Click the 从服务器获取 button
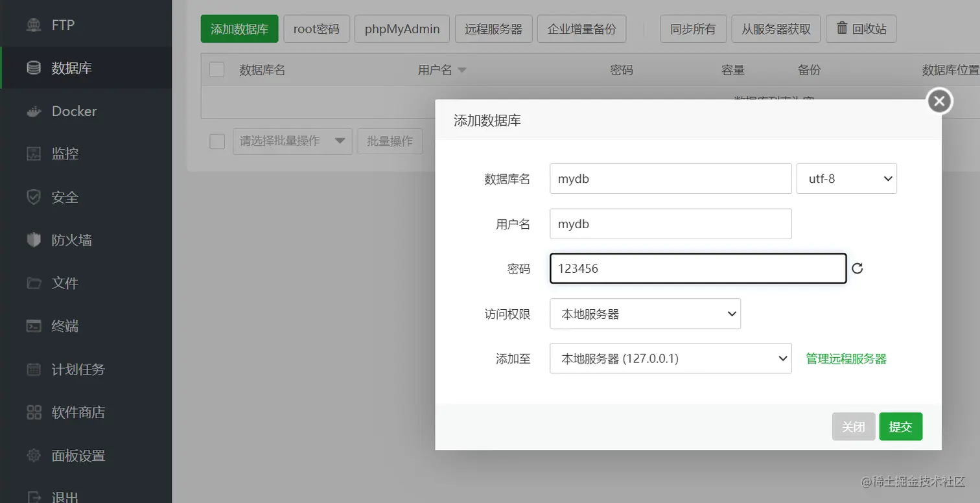 (776, 29)
